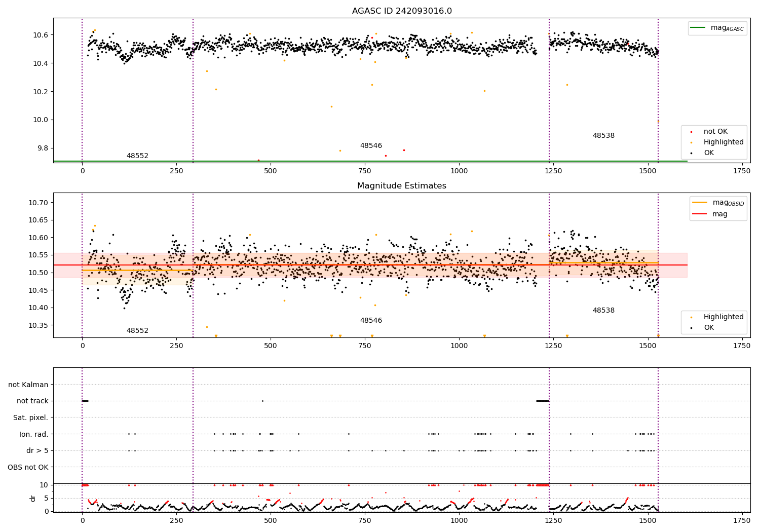The height and width of the screenshot is (532, 760).
Task: Click x-axis tick 750 under Magnitude Estimates plot
Action: (365, 346)
